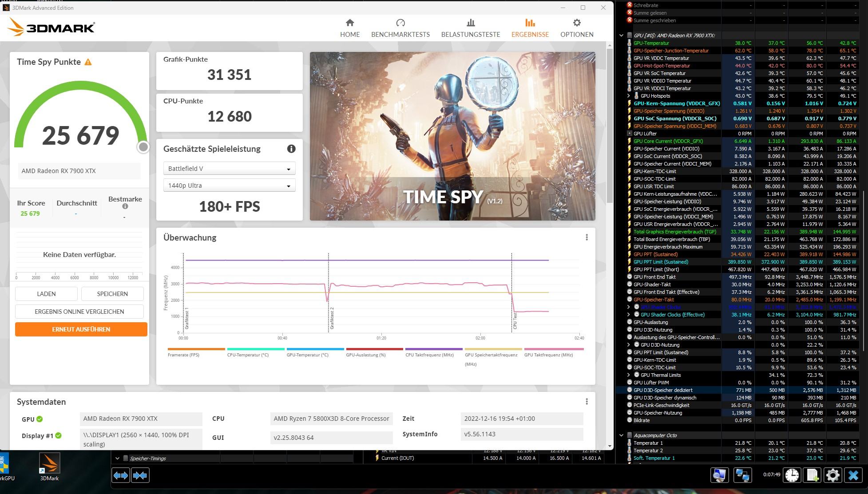The height and width of the screenshot is (494, 868).
Task: Open info icon beside Geschätzte Spieleleistung
Action: click(x=291, y=149)
